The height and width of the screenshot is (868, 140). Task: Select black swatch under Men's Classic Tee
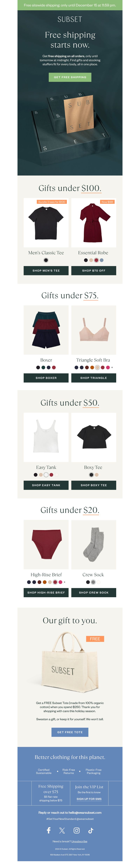46,260
